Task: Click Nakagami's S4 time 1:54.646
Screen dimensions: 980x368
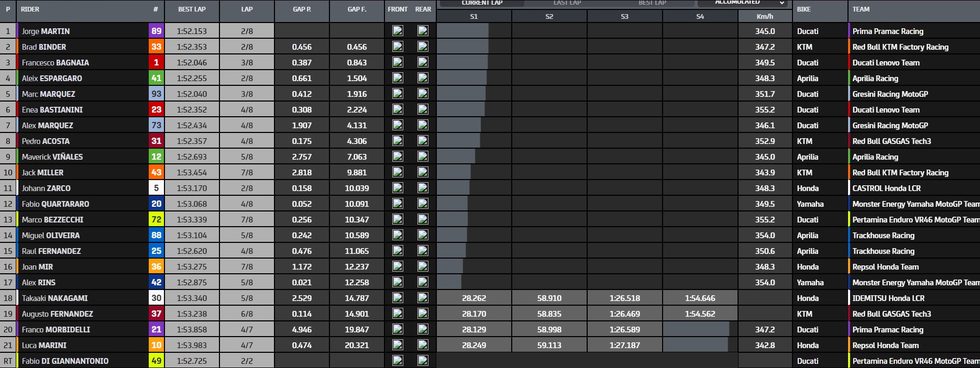Action: [x=700, y=298]
